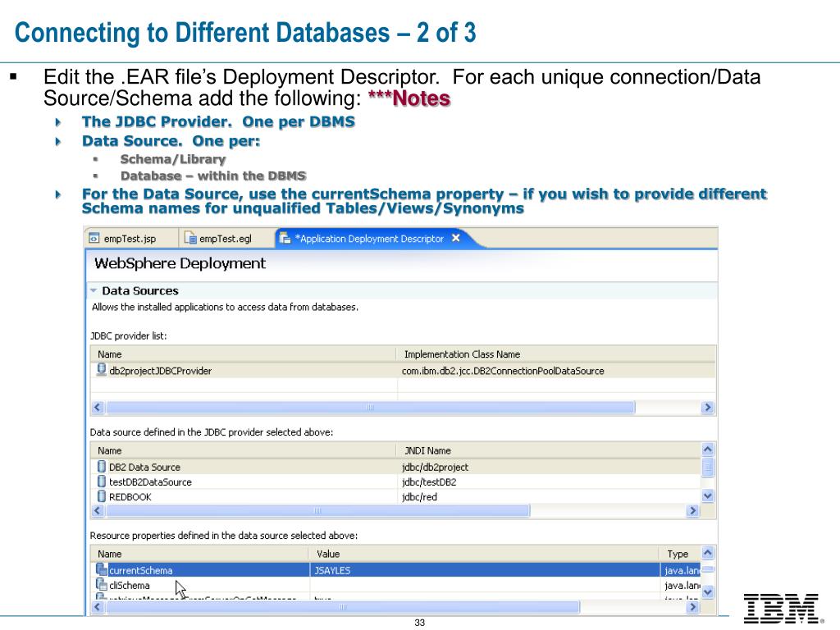Screen dimensions: 840x630
Task: Click the DB2 Data Source row icon
Action: (x=102, y=467)
